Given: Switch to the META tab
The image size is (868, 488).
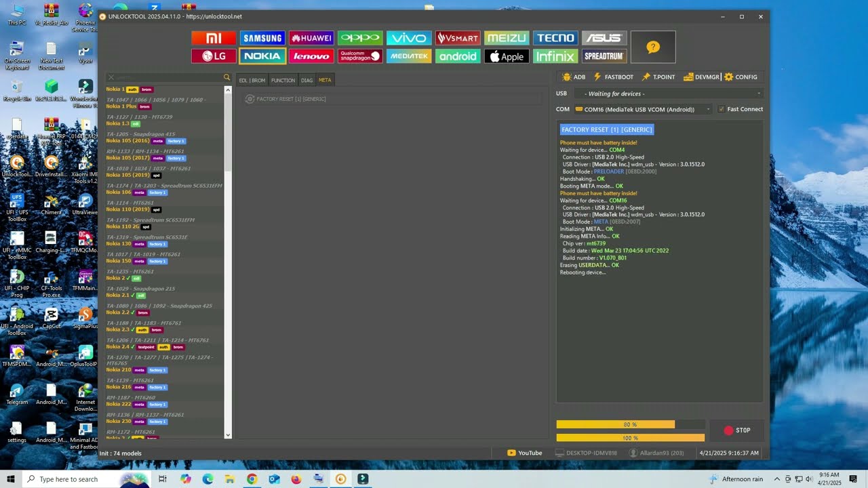Looking at the screenshot, I should click(x=325, y=80).
